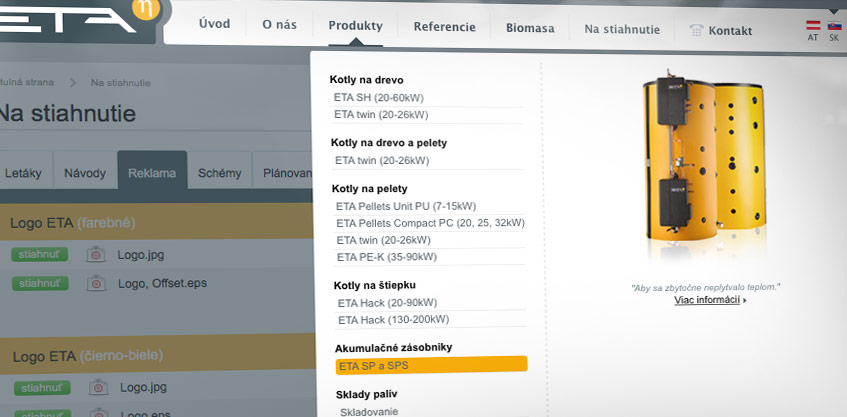Screen dimensions: 847x417
Task: Download black-white Logo.jpg via stiahnuť button
Action: click(x=42, y=387)
